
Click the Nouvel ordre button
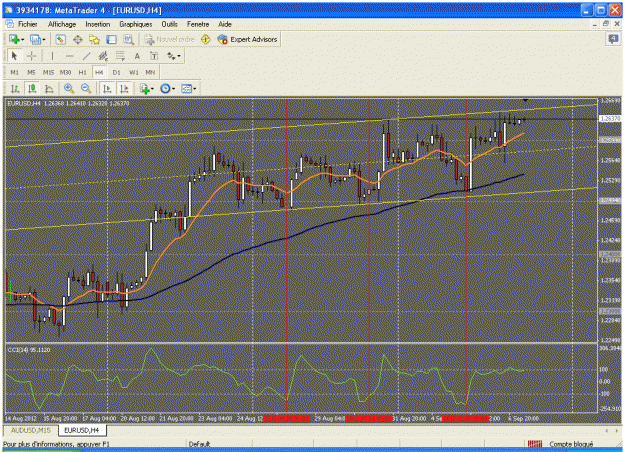[x=169, y=39]
